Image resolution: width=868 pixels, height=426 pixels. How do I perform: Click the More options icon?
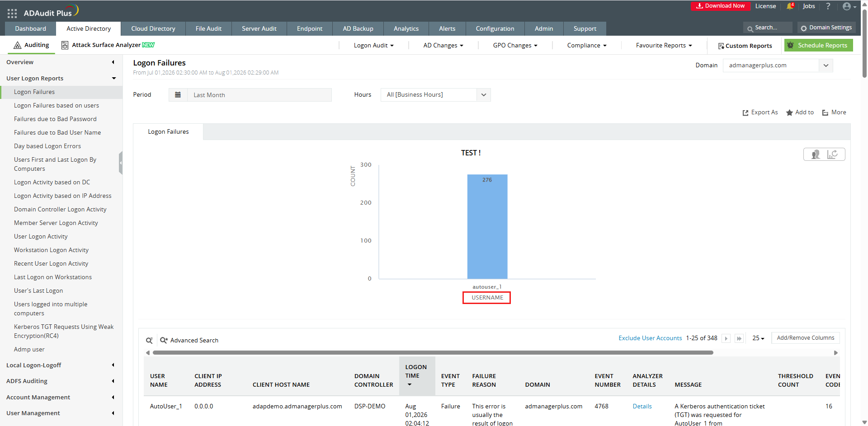tap(825, 112)
